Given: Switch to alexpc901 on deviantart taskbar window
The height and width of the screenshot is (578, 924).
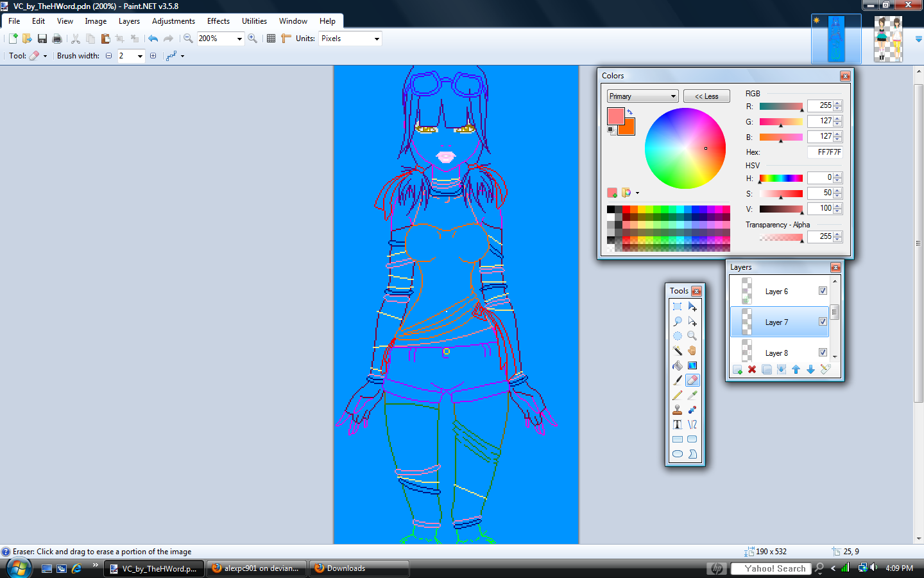Looking at the screenshot, I should (257, 568).
